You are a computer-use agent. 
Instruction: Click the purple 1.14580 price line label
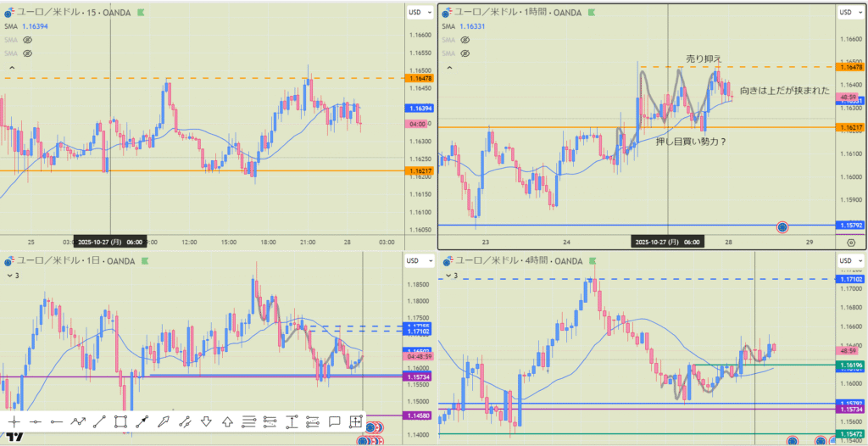pos(416,415)
